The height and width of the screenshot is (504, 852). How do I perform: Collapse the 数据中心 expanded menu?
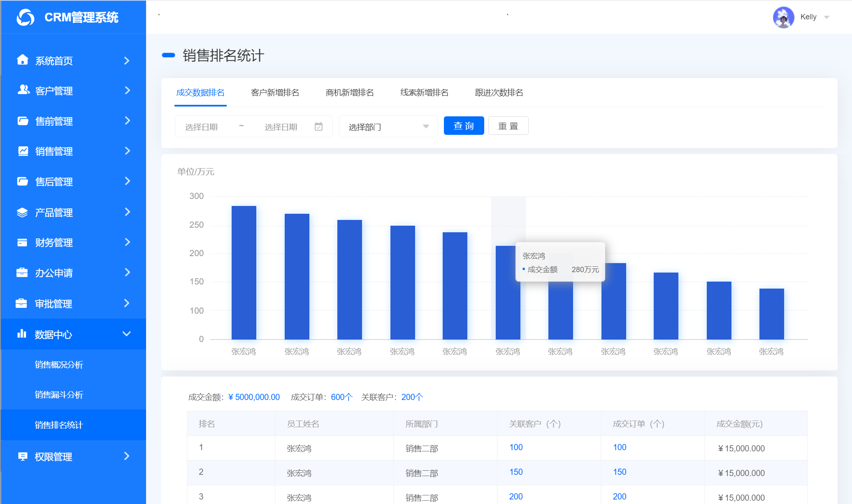[127, 334]
